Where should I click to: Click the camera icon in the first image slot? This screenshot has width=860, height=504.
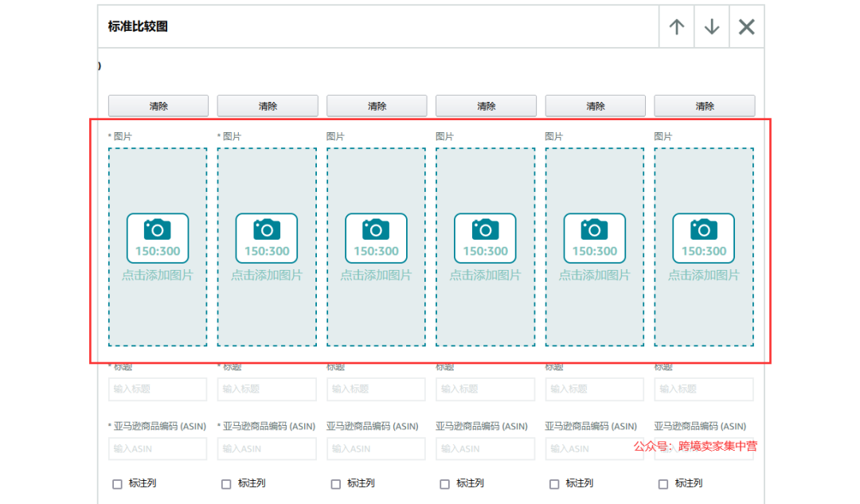tap(158, 230)
